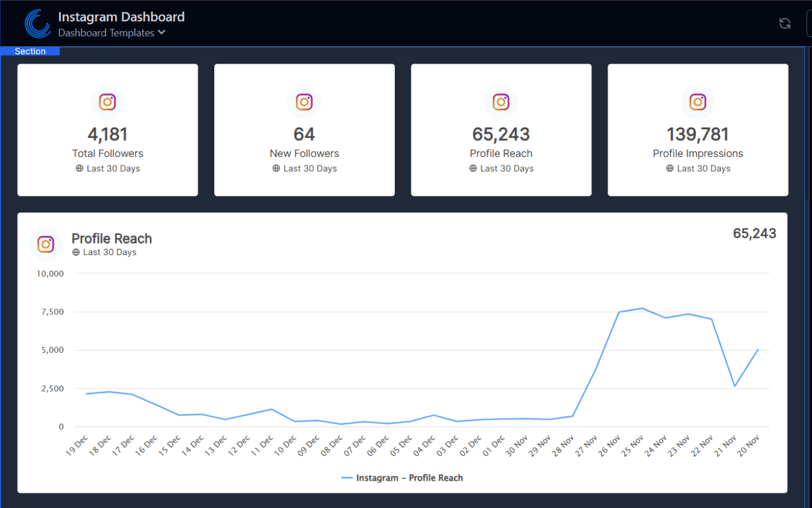
Task: Click the 65,243 Profile Reach total value
Action: pyautogui.click(x=754, y=233)
